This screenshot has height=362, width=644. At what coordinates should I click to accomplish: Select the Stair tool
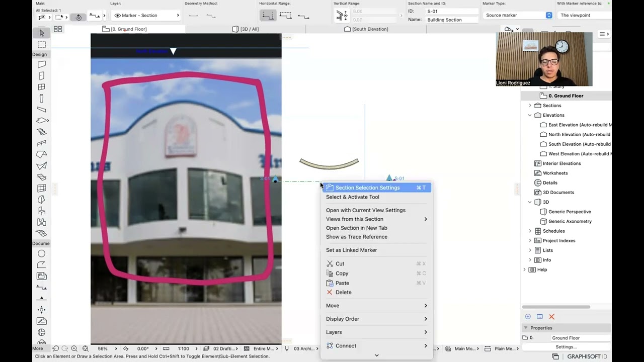(x=42, y=132)
